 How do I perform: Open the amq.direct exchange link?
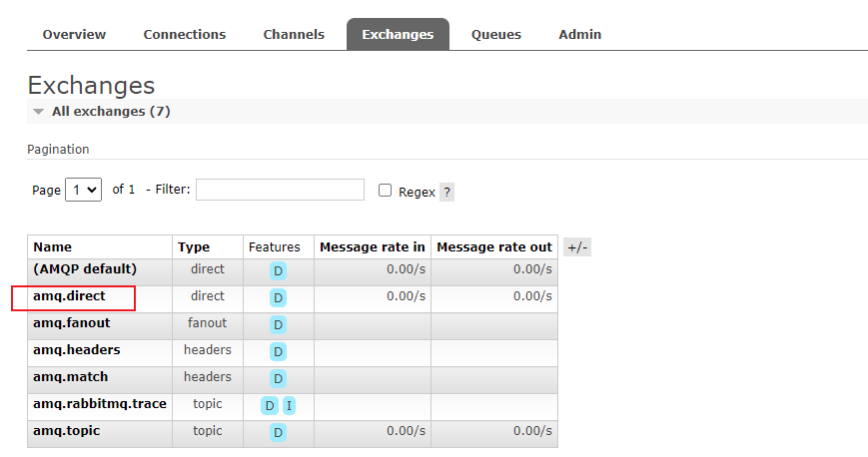[x=69, y=296]
